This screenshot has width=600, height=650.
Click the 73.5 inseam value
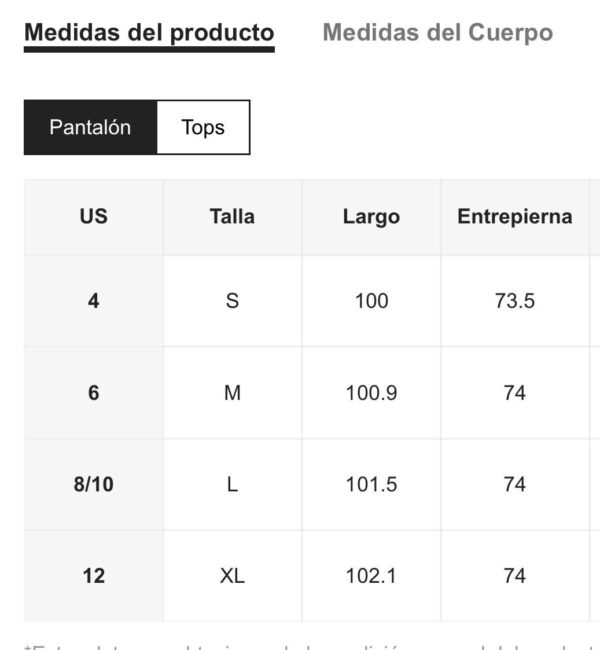coord(515,301)
